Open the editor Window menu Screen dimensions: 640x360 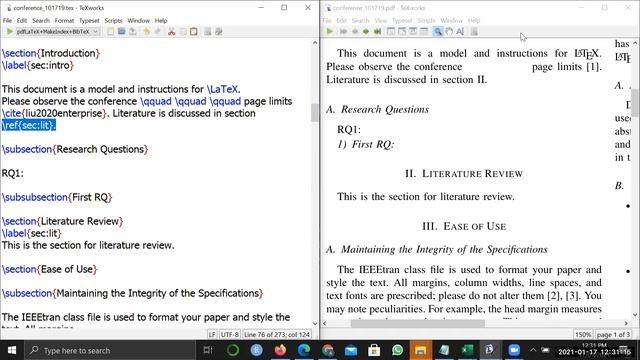tap(138, 20)
